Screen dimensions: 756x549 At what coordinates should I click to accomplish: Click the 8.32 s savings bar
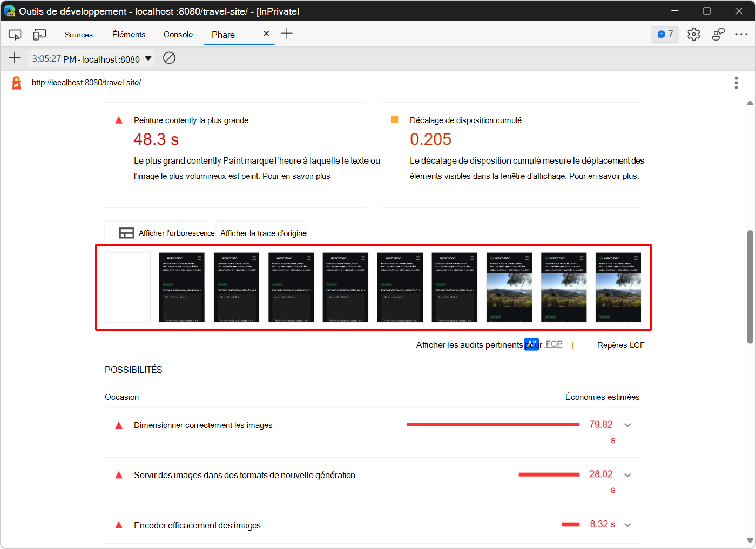(571, 524)
